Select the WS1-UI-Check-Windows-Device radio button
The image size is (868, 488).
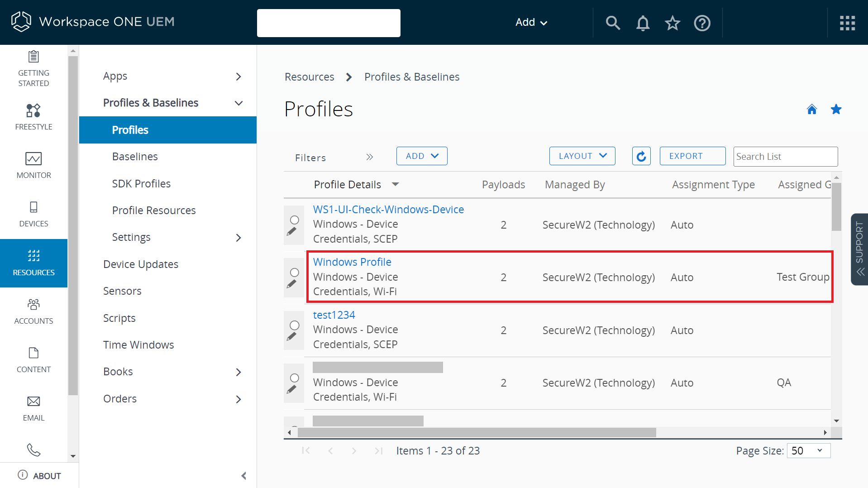(x=295, y=220)
